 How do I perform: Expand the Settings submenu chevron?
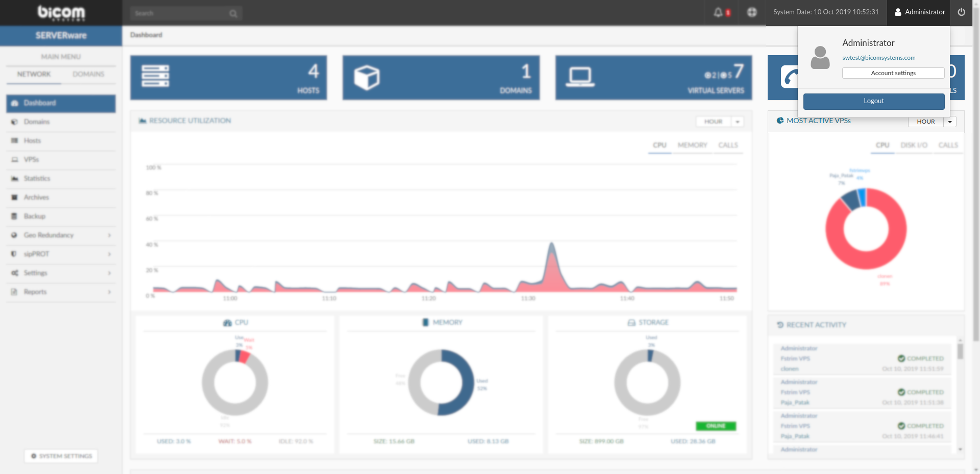pyautogui.click(x=109, y=273)
